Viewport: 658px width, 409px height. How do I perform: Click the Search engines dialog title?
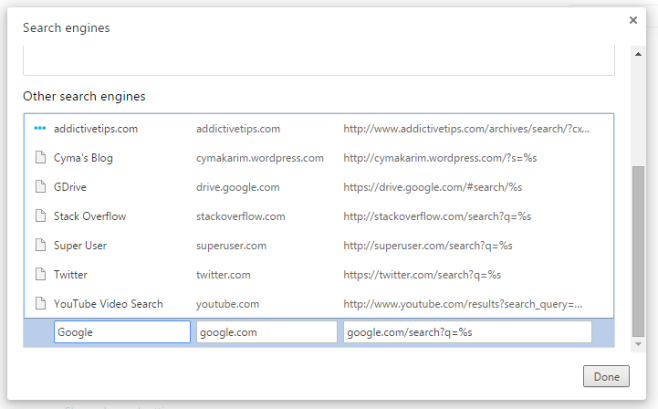66,28
